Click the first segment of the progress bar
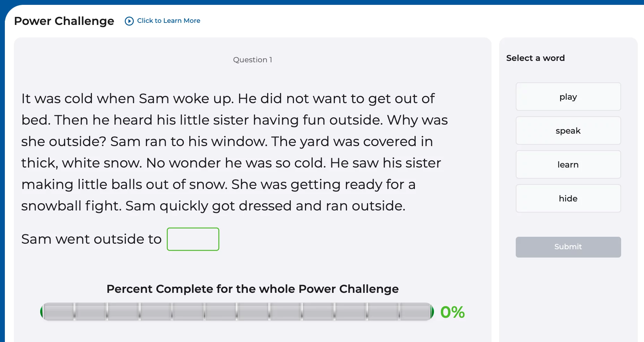 point(59,312)
